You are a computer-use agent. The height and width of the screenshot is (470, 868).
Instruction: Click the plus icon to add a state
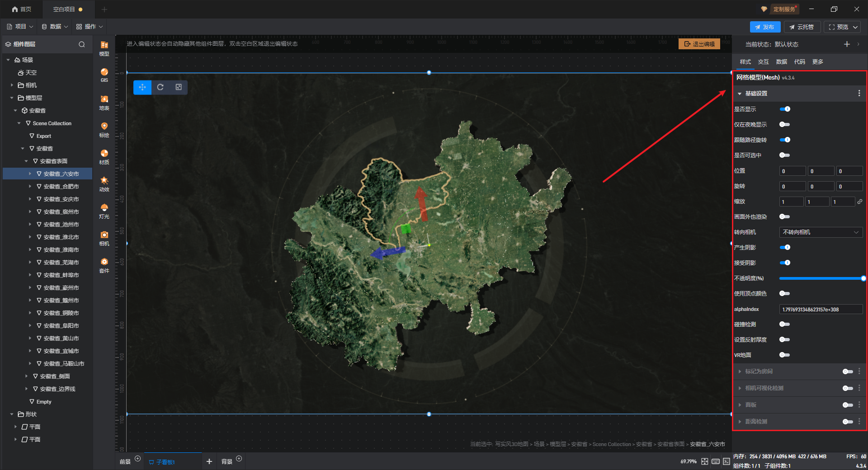[847, 44]
